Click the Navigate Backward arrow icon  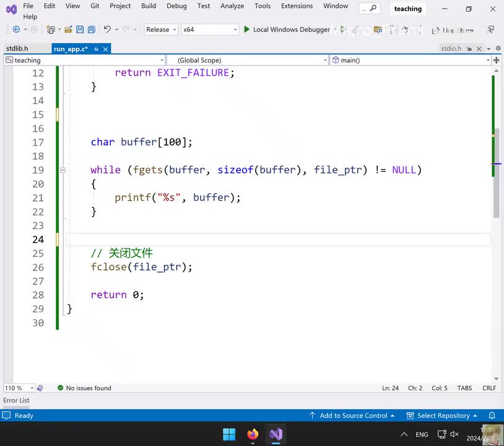point(16,30)
